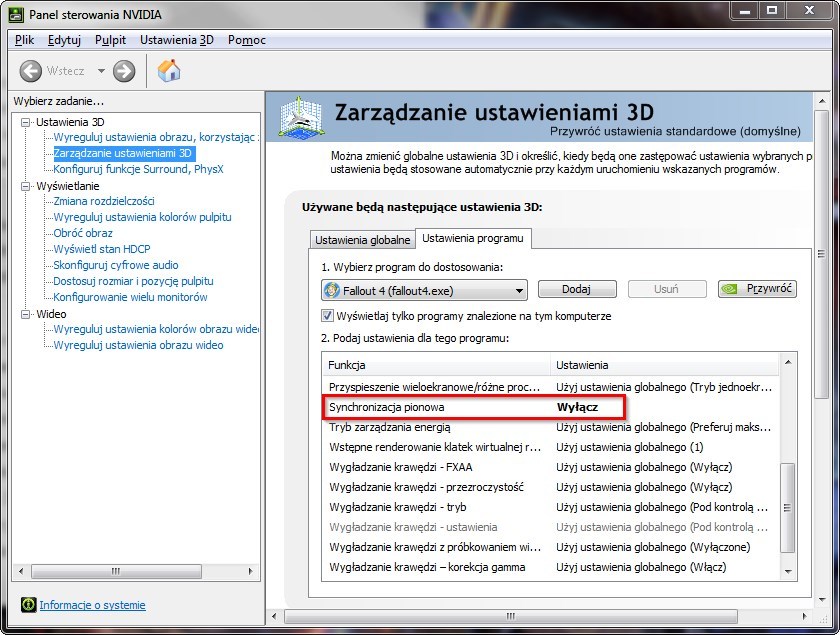840x635 pixels.
Task: Open Pulpit menu
Action: click(x=110, y=40)
